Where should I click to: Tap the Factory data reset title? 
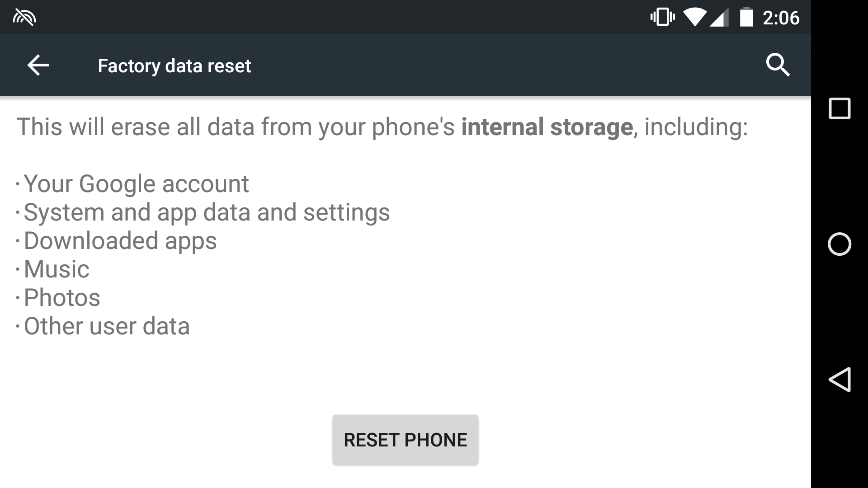[x=175, y=65]
